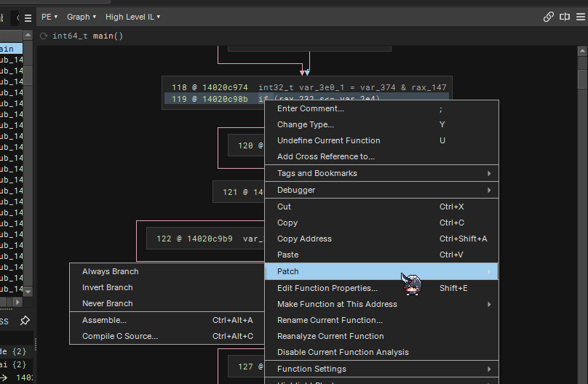Open the PE view type dropdown
This screenshot has width=588, height=384.
49,17
